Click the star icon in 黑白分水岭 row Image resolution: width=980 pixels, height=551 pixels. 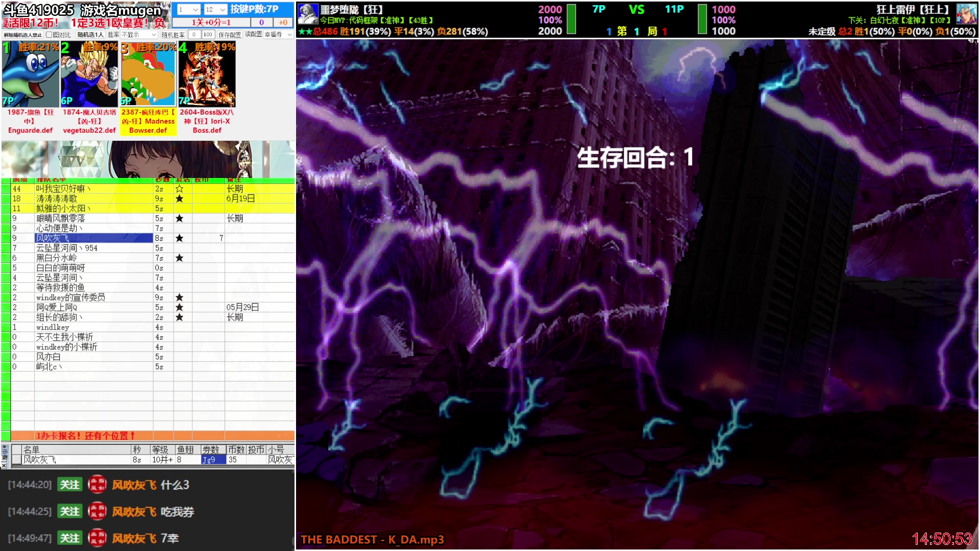179,258
